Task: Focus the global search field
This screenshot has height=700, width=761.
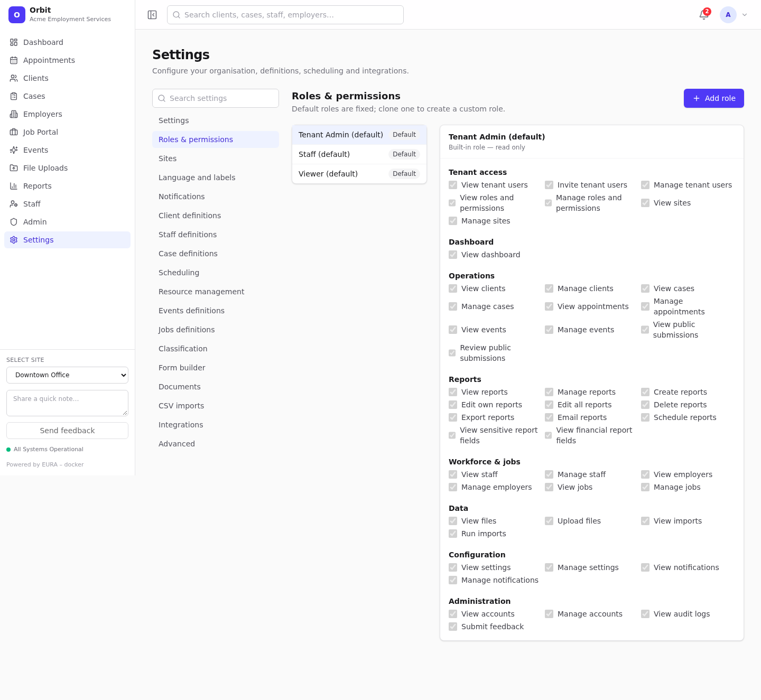Action: (285, 15)
